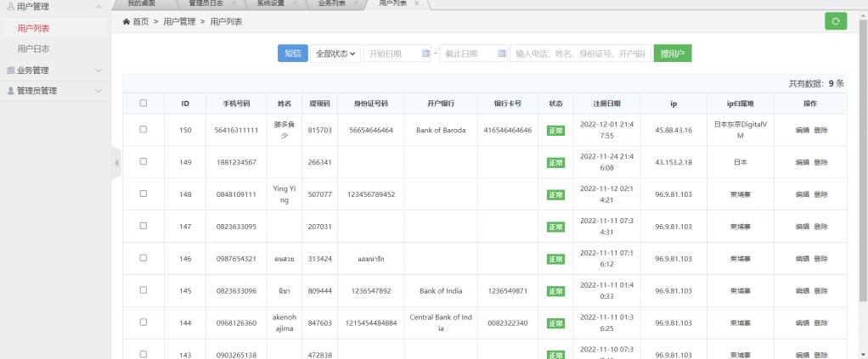Click the Bank of Baroda cell
868x359 pixels.
pyautogui.click(x=441, y=131)
